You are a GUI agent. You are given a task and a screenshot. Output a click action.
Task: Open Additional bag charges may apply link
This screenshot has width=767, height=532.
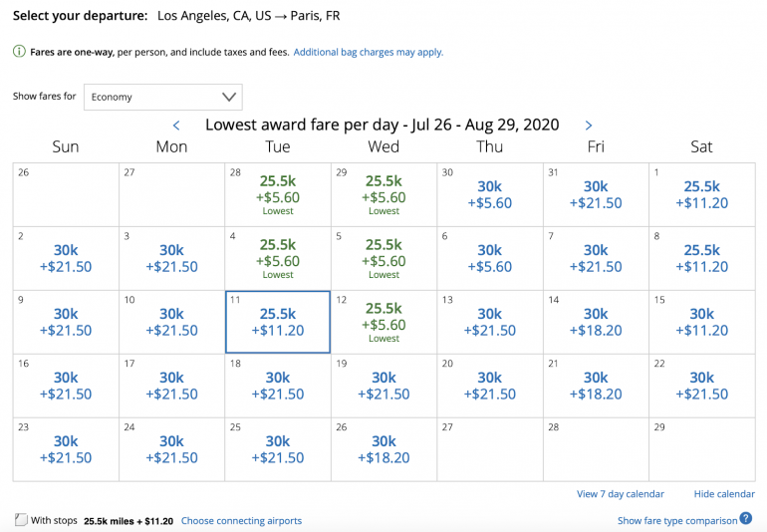369,52
